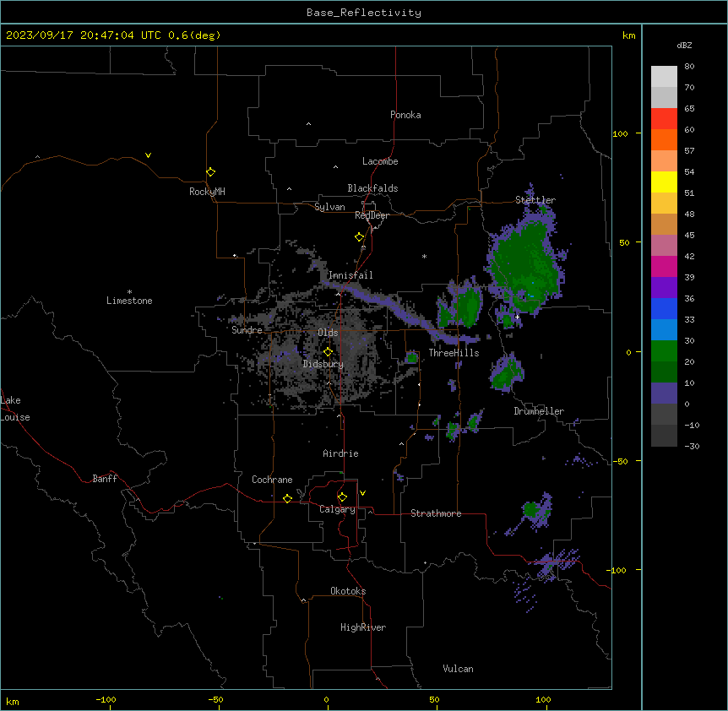Click the blue 36-33 dBZ legend swatch
Screen dimensions: 728x711
(x=664, y=308)
